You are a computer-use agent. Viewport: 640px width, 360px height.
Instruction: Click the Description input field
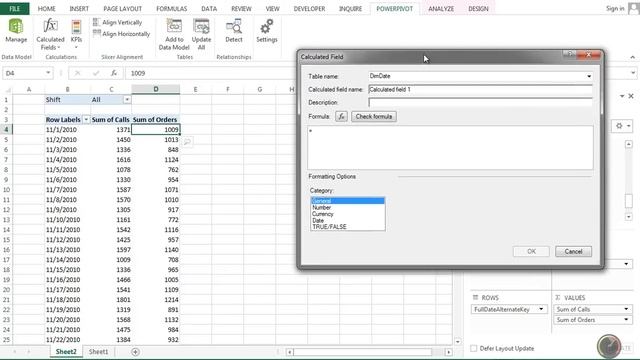(x=480, y=102)
